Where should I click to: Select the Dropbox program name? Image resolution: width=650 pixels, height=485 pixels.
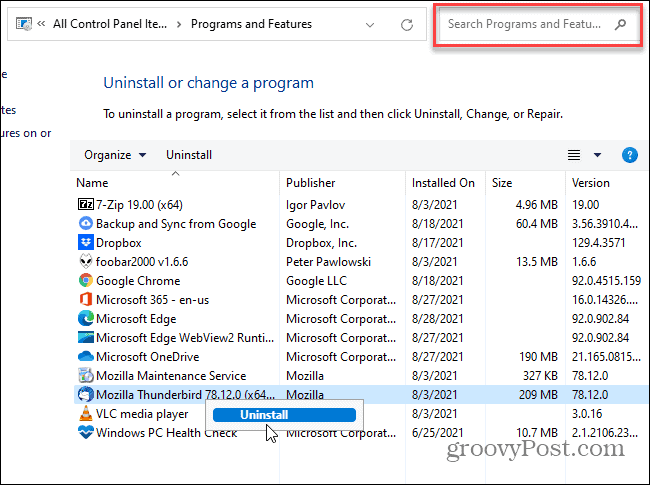click(x=119, y=243)
